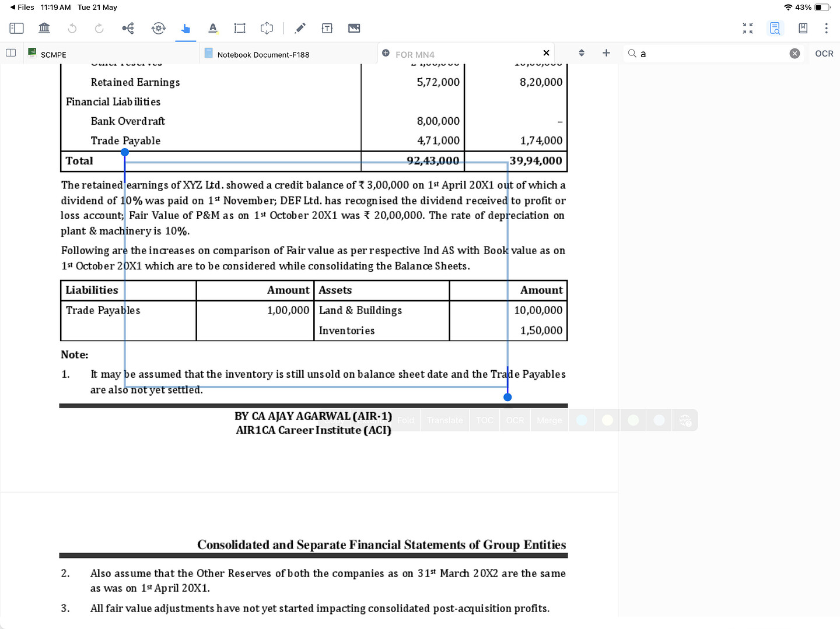Select the image insert tool
Screen dimensions: 840x629
pyautogui.click(x=354, y=28)
